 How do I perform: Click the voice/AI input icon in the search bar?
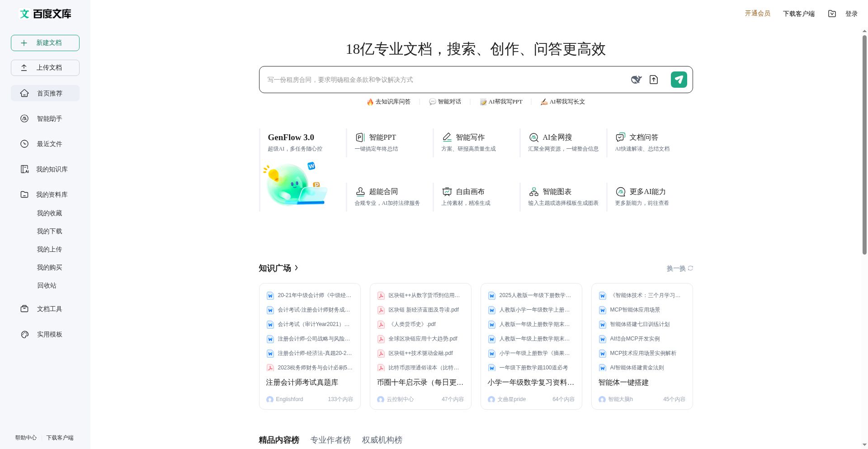(637, 79)
